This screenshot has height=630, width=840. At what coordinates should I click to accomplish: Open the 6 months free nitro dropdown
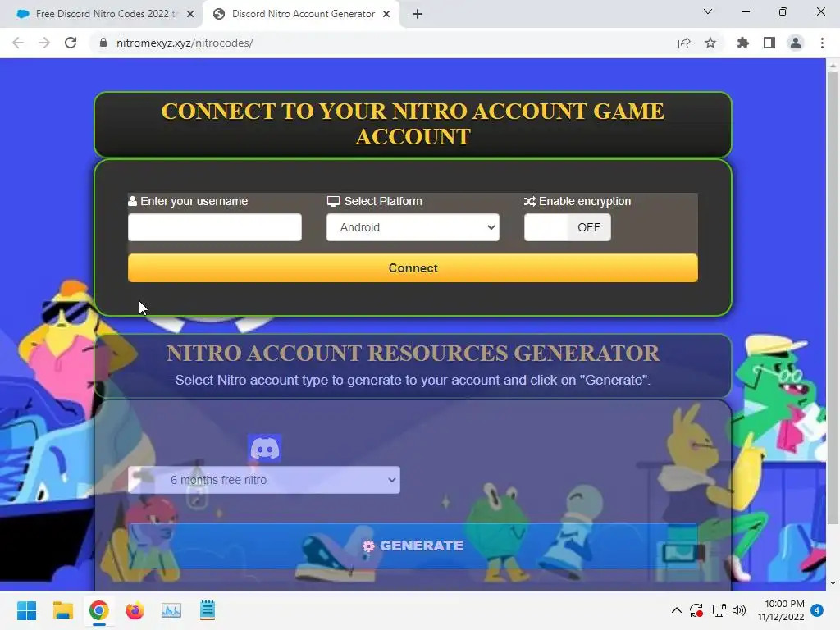point(264,480)
